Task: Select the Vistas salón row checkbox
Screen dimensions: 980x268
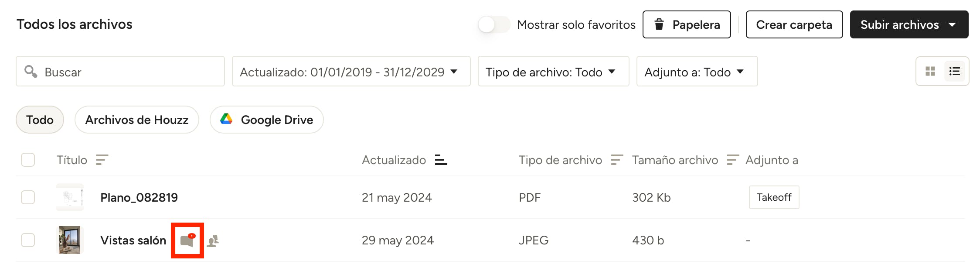Action: tap(28, 240)
